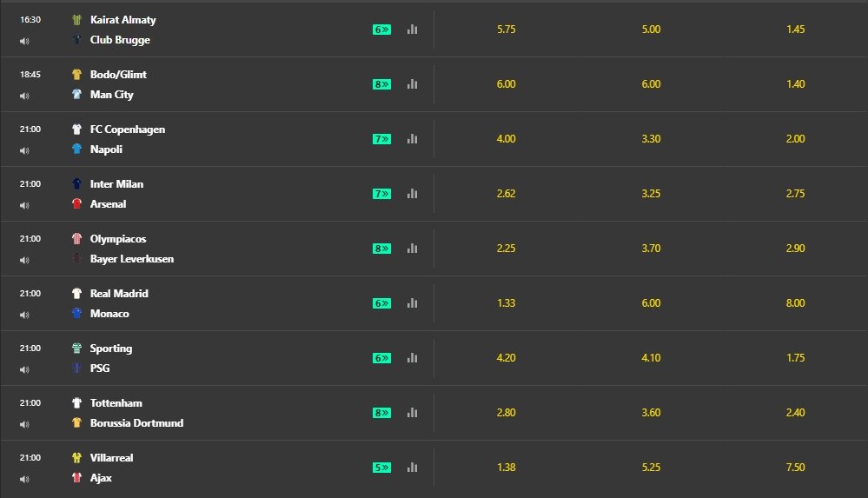
Task: Expand the 7 markets badge for Copenhagen vs Napoli
Action: tap(381, 139)
